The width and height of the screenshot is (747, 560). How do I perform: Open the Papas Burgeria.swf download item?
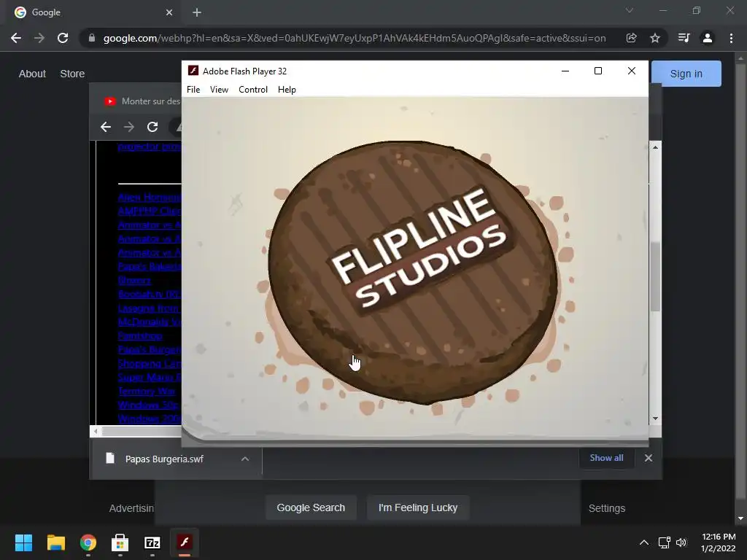point(164,459)
